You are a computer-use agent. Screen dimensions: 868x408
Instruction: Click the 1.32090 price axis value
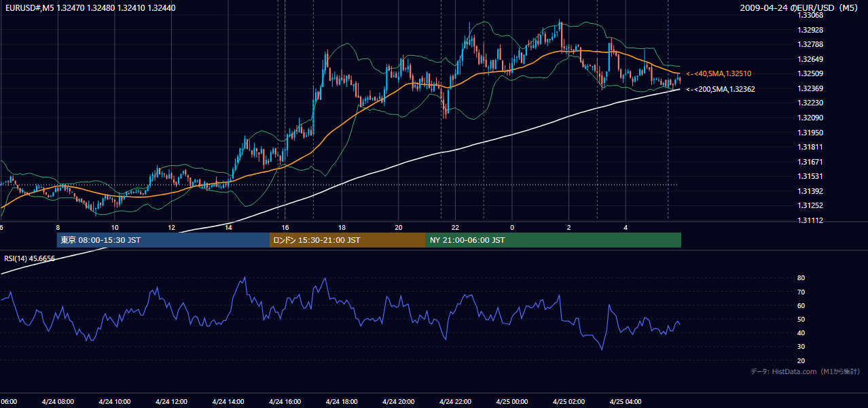(x=810, y=118)
